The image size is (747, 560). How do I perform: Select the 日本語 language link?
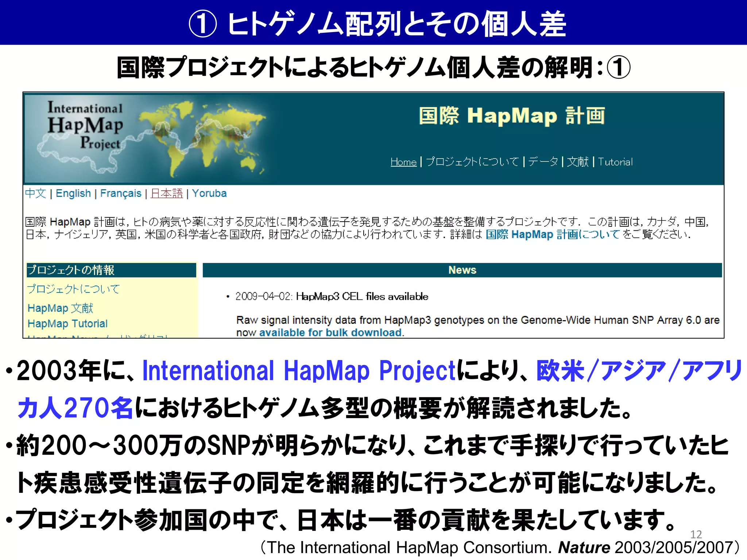pyautogui.click(x=167, y=193)
